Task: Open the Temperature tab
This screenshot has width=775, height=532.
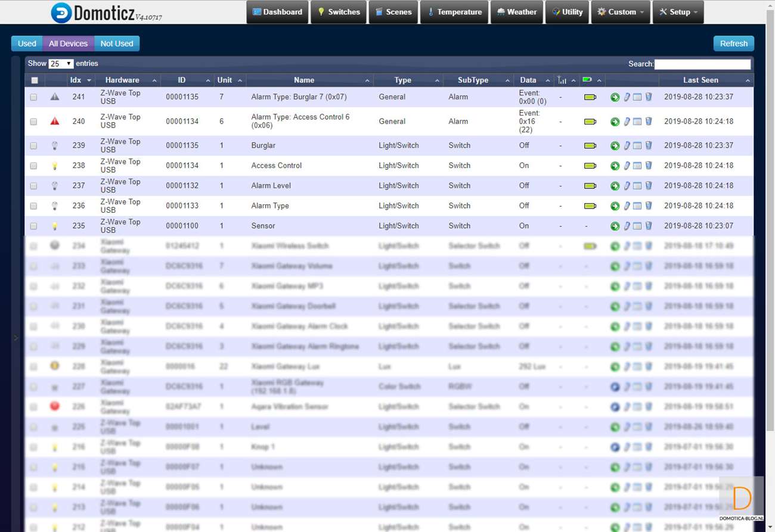Action: tap(454, 12)
